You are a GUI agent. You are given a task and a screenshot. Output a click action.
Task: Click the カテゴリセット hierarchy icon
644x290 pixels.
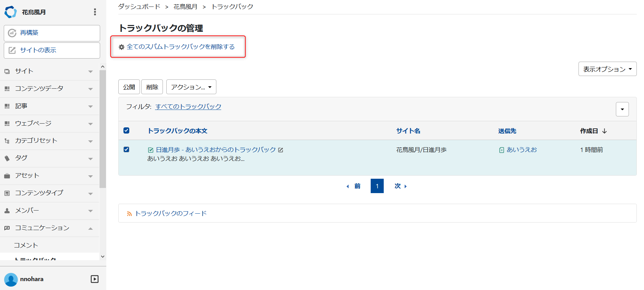click(7, 141)
